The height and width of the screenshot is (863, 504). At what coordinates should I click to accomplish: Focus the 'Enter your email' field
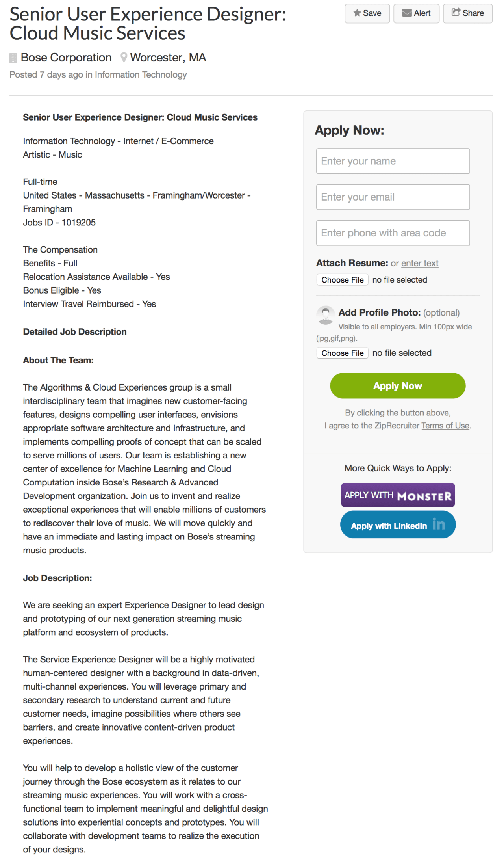coord(393,197)
